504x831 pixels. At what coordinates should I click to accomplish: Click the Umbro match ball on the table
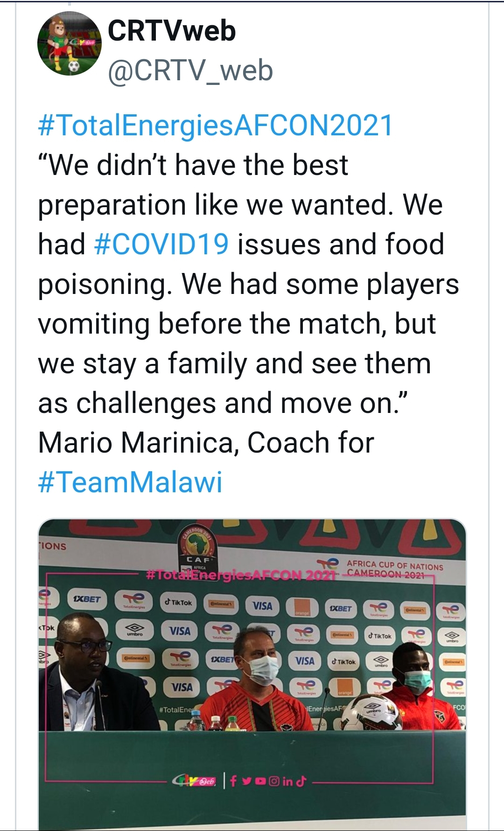click(x=373, y=712)
